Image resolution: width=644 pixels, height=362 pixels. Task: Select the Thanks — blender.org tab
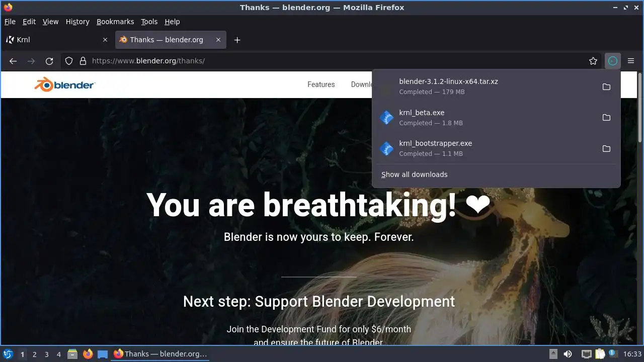click(x=171, y=40)
